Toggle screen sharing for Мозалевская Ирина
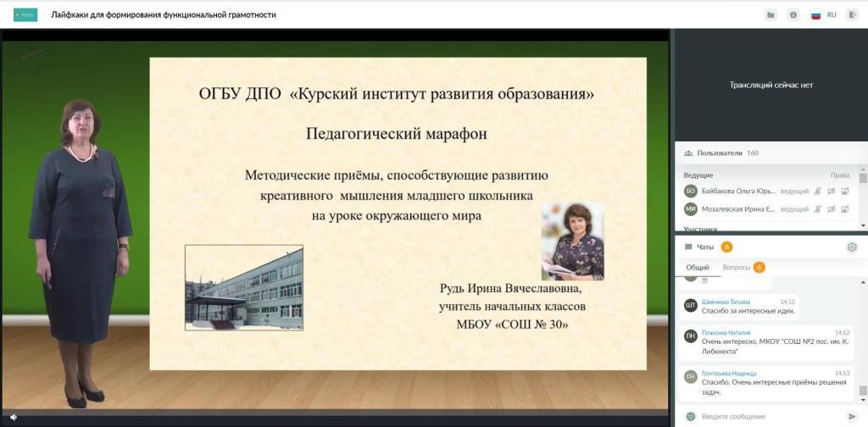Screen dimensions: 868x427 [x=845, y=209]
